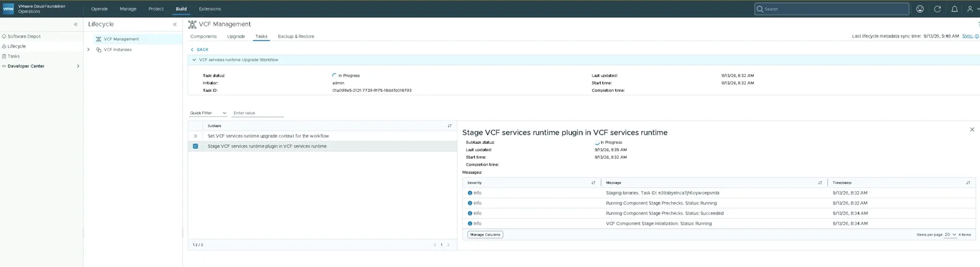Open the notifications bell

click(x=954, y=9)
